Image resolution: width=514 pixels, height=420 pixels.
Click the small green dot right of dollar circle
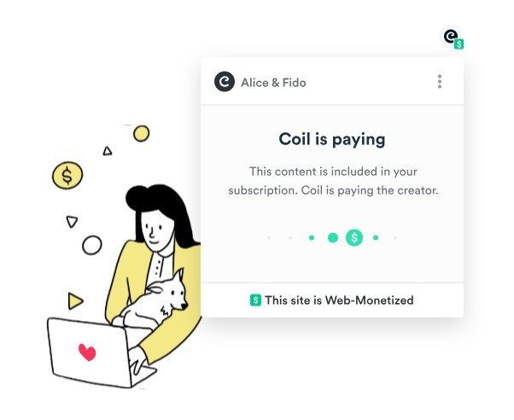pos(376,237)
